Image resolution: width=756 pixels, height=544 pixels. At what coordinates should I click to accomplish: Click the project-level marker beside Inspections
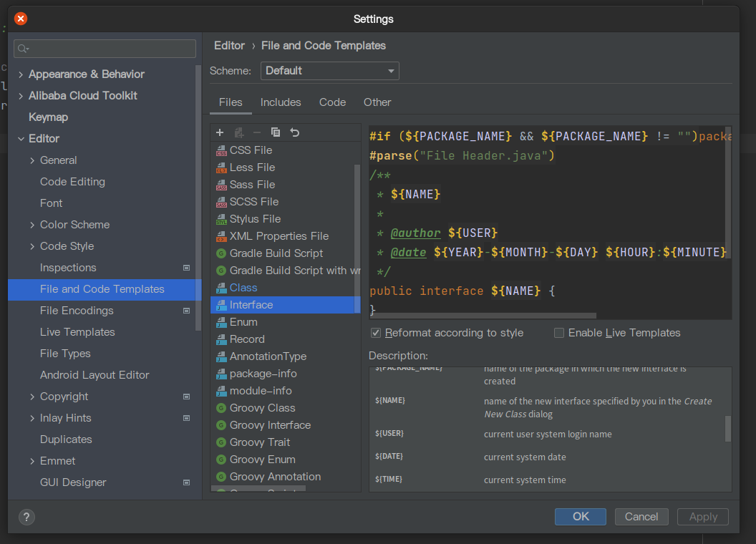(x=187, y=268)
